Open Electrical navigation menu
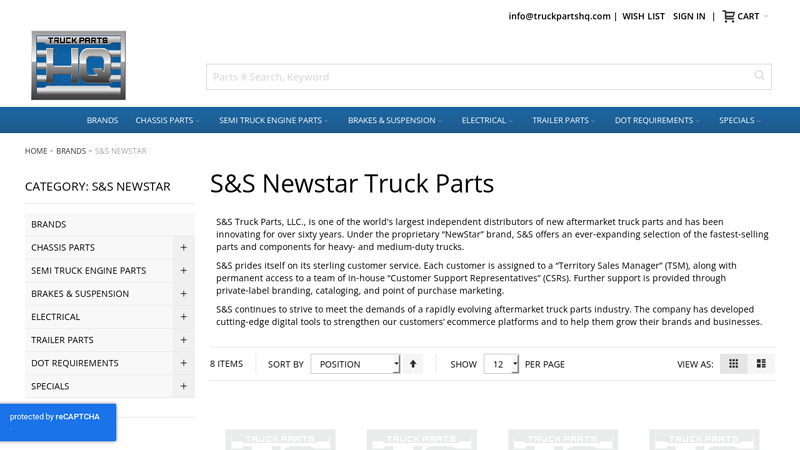This screenshot has width=800, height=450. (x=487, y=120)
